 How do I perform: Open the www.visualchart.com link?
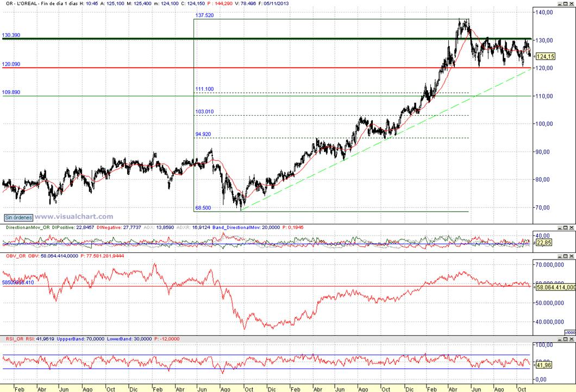pos(74,217)
